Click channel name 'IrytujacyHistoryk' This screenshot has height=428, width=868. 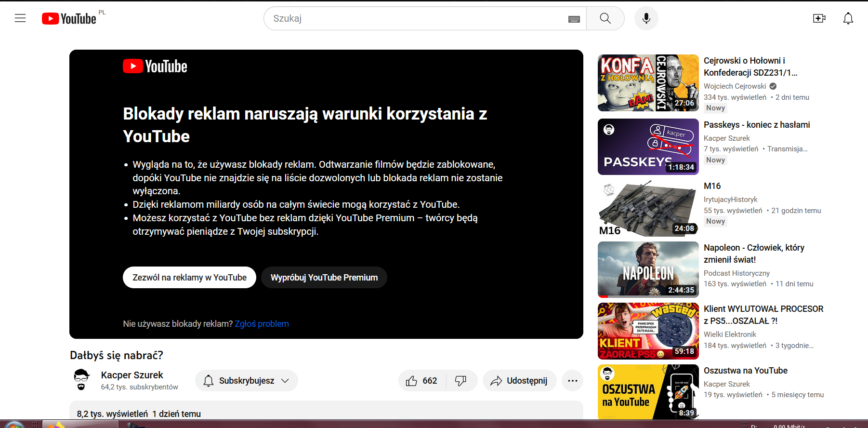click(x=730, y=200)
